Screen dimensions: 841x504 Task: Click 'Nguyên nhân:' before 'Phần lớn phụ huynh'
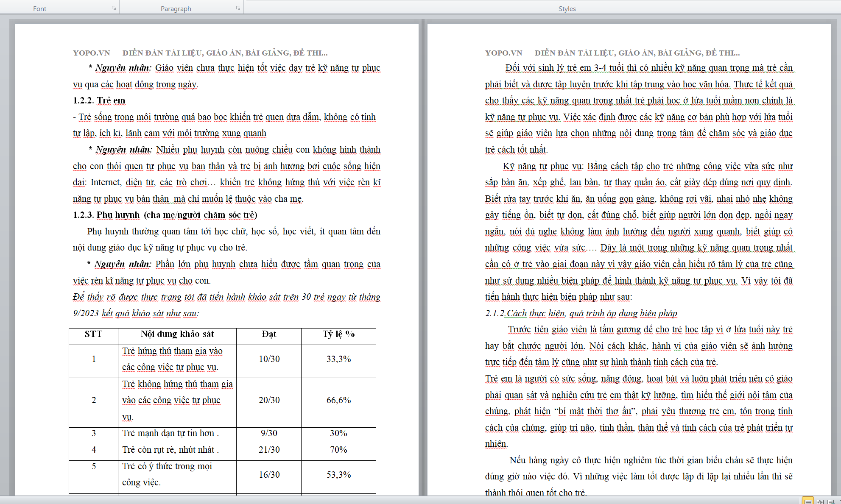pyautogui.click(x=123, y=264)
